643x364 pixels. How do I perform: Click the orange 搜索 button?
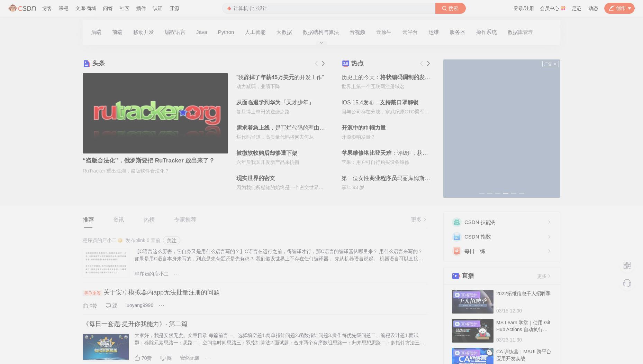tap(450, 8)
